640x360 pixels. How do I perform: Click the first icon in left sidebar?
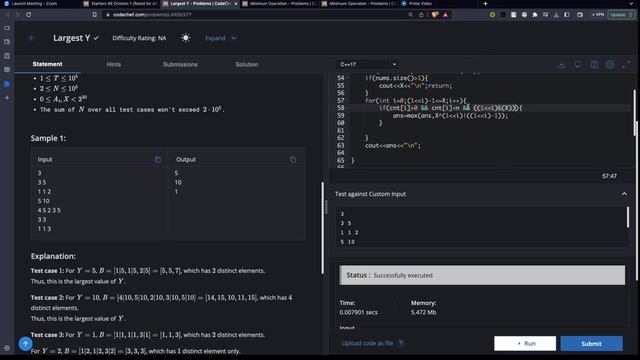click(x=7, y=28)
